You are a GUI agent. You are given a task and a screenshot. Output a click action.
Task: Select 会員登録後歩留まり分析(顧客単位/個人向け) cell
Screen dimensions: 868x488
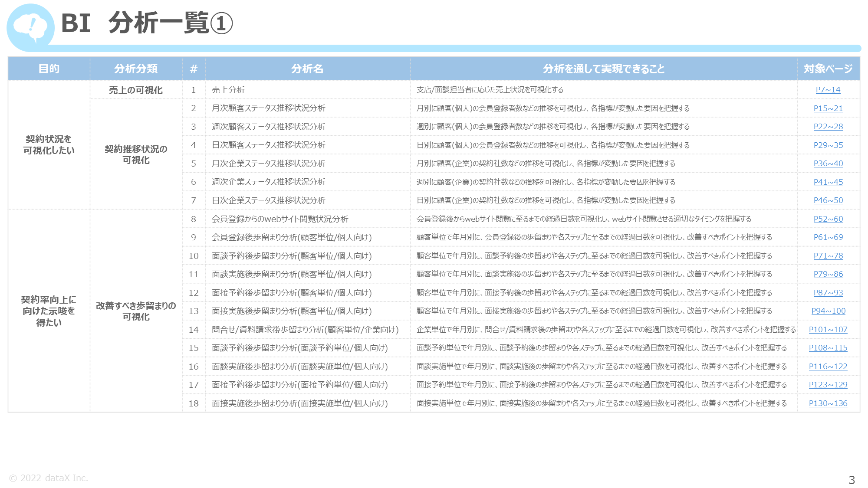coord(307,237)
